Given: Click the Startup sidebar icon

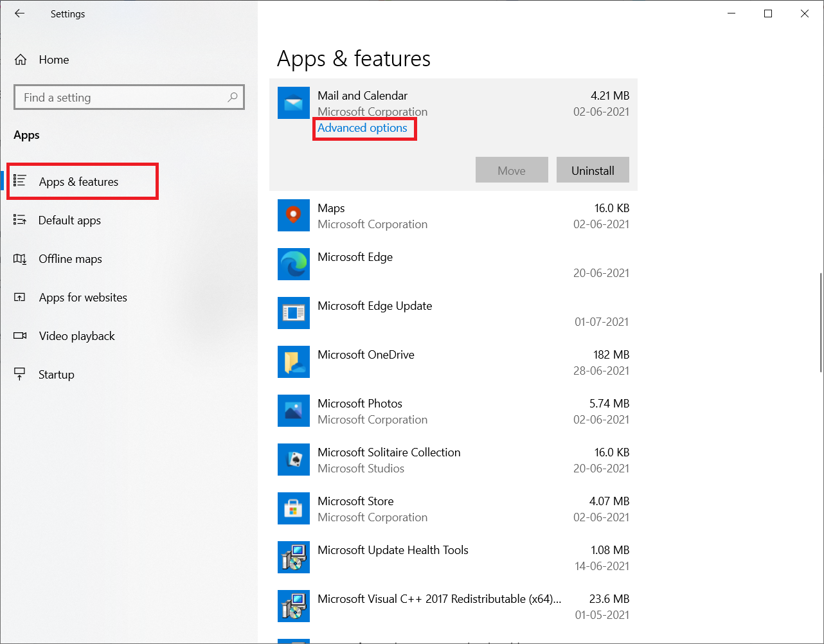Looking at the screenshot, I should [x=20, y=374].
